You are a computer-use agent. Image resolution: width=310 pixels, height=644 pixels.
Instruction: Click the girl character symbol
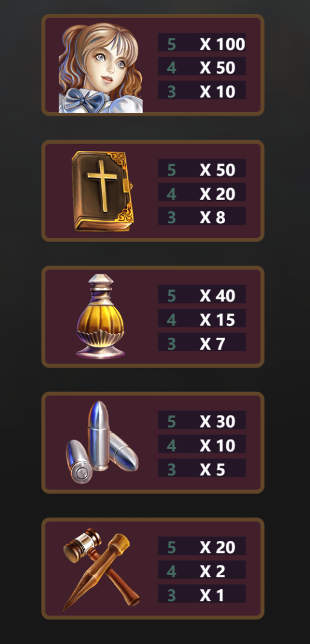pos(101,68)
